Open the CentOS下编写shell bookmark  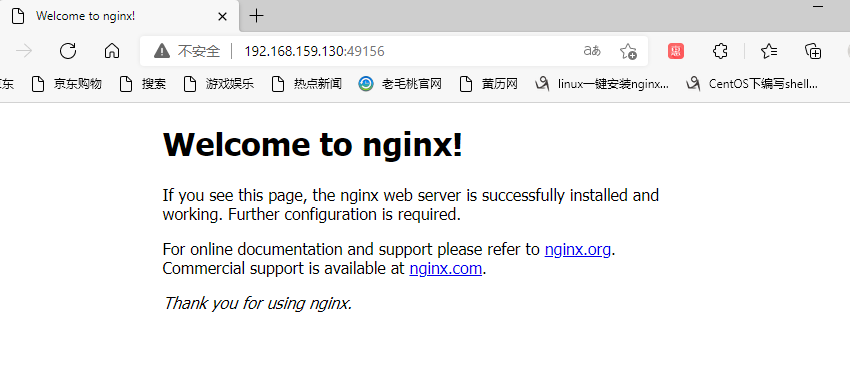tap(752, 84)
